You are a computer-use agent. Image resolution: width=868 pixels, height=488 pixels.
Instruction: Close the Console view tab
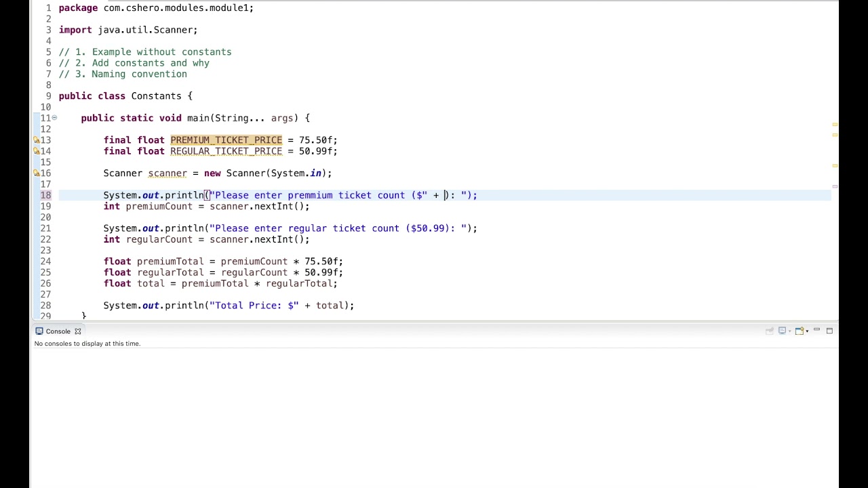pos(77,331)
